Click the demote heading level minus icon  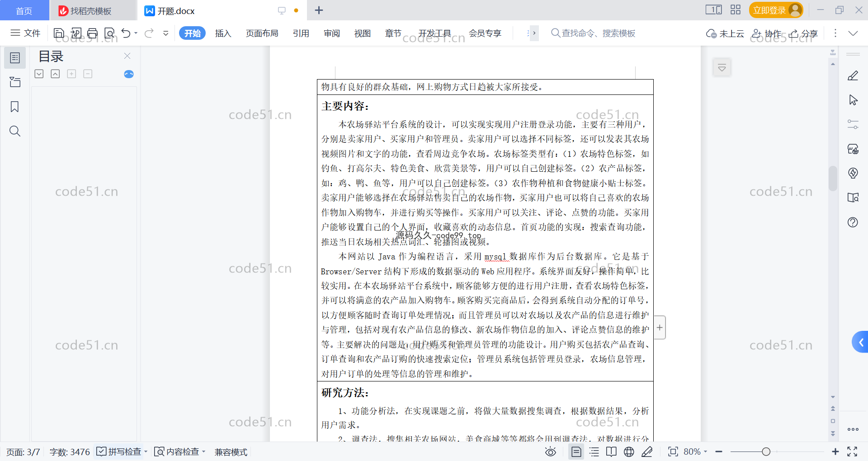(88, 74)
